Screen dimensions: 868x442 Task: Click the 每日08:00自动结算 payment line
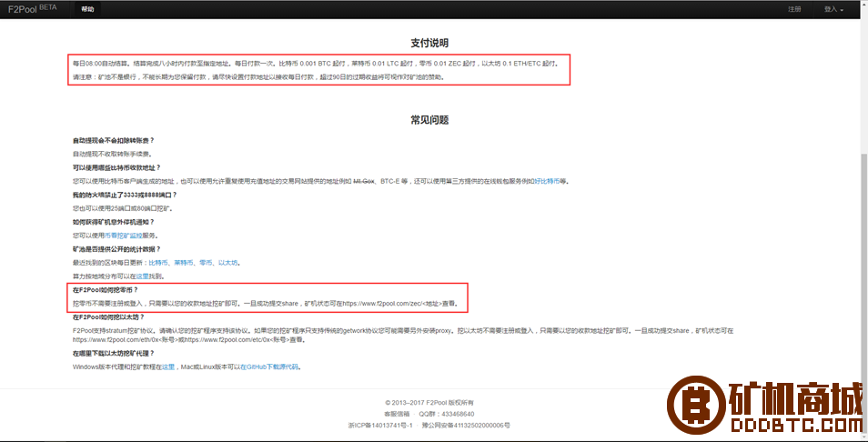[316, 64]
